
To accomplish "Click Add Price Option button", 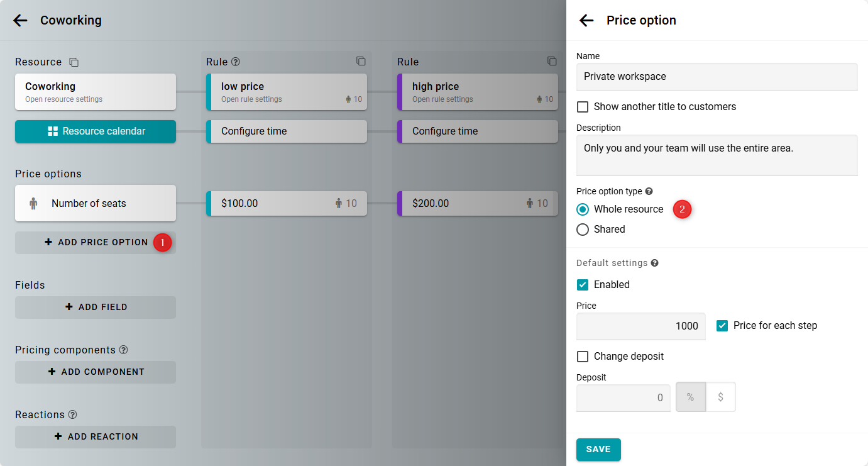I will 96,242.
